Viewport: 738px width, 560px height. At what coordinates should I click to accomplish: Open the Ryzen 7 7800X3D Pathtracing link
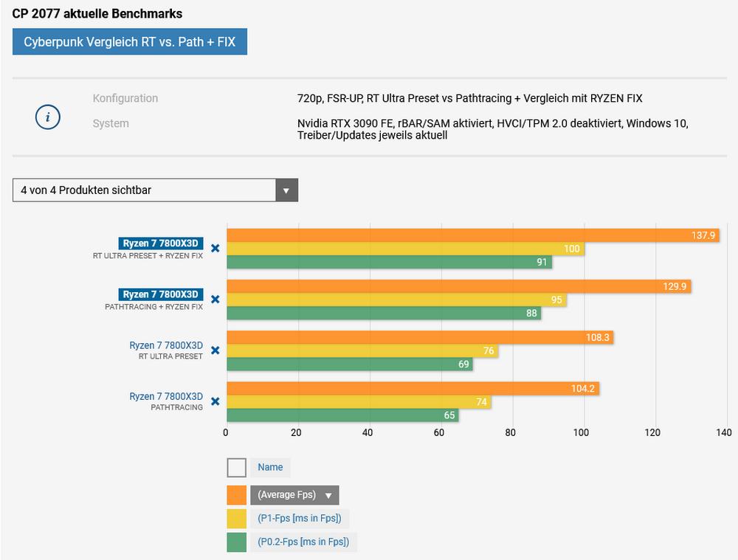tap(165, 396)
